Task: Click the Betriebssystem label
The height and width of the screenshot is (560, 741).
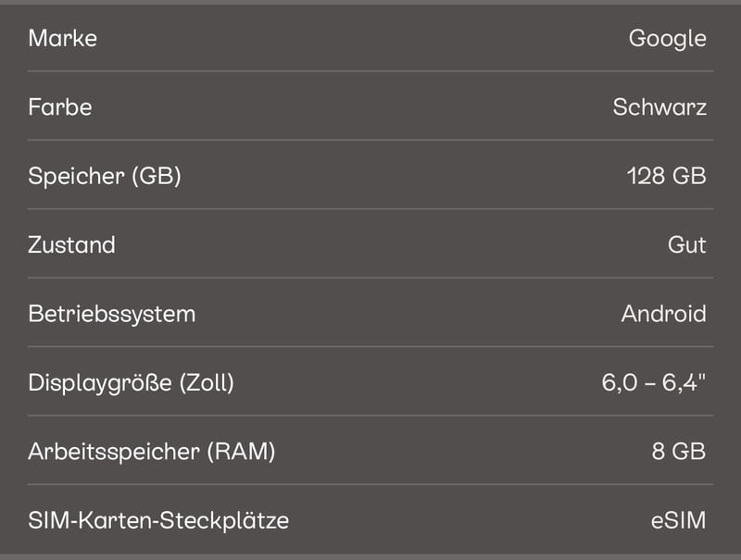Action: click(x=111, y=315)
